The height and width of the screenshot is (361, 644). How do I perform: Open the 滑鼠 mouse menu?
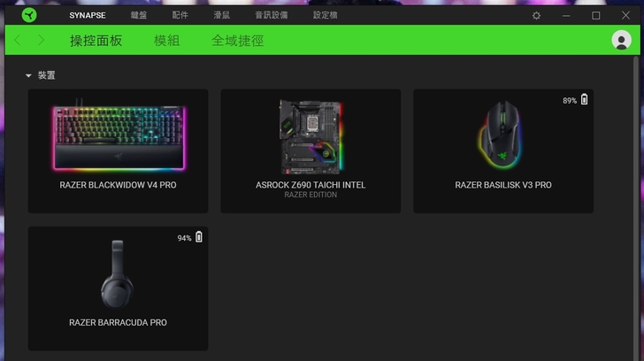click(221, 16)
